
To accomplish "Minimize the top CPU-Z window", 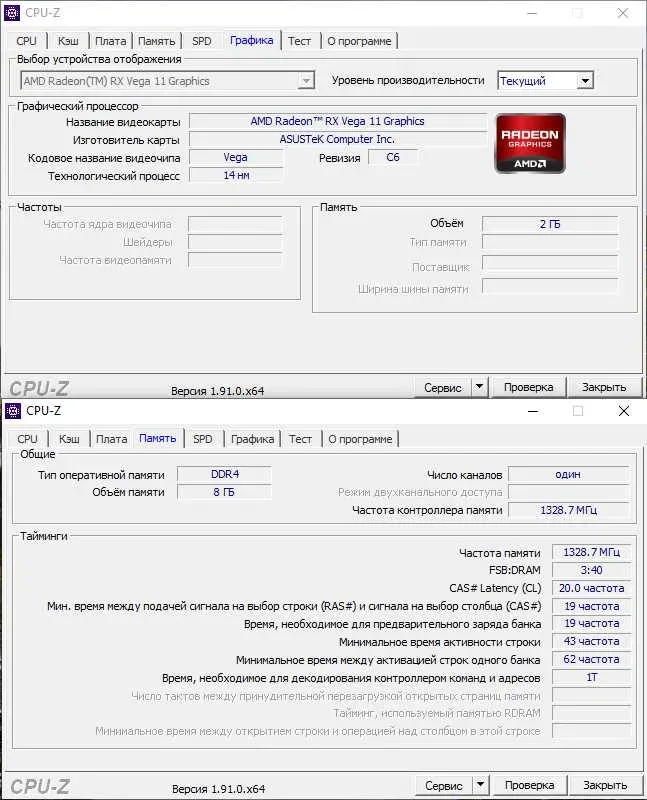I will coord(532,13).
